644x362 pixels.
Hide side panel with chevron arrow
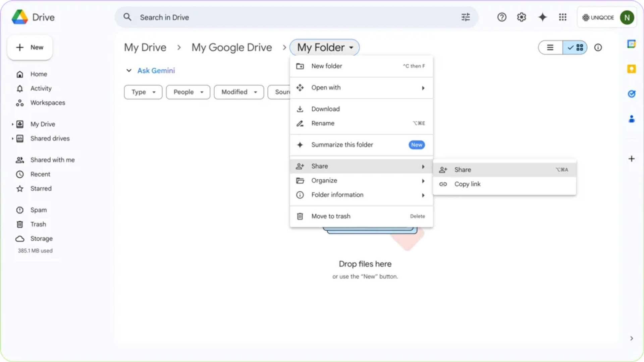[632, 339]
